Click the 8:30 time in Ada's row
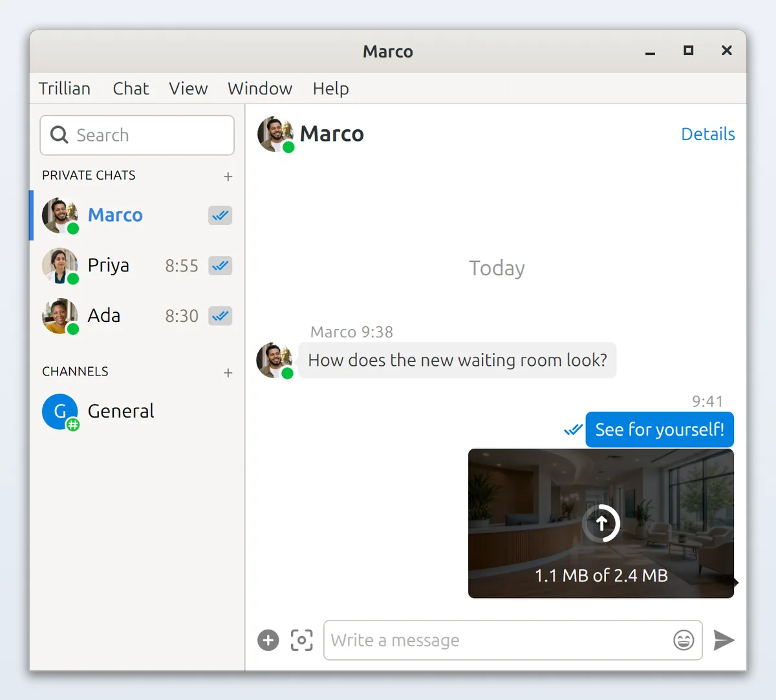 coord(182,316)
